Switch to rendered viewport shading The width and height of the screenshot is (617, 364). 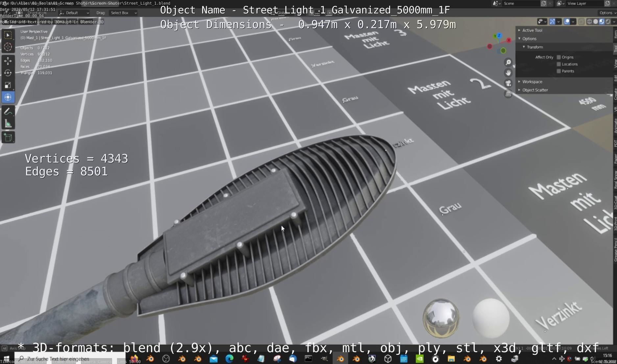pyautogui.click(x=608, y=22)
